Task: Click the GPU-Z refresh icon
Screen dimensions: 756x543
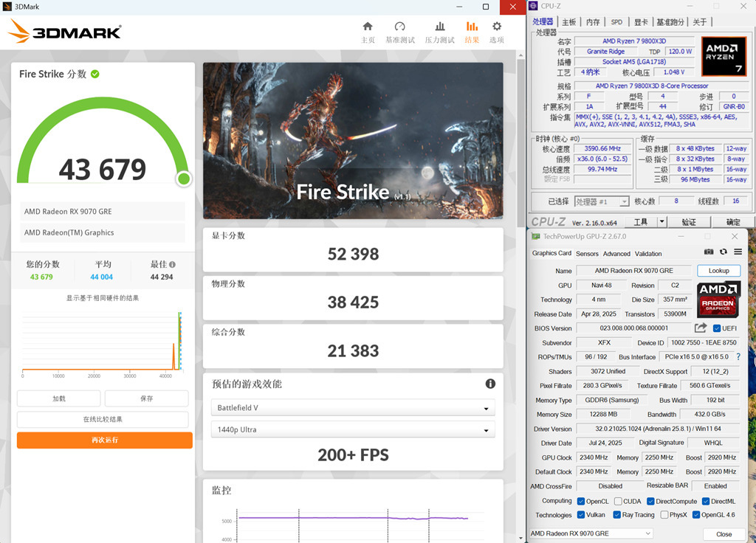Action: click(724, 252)
